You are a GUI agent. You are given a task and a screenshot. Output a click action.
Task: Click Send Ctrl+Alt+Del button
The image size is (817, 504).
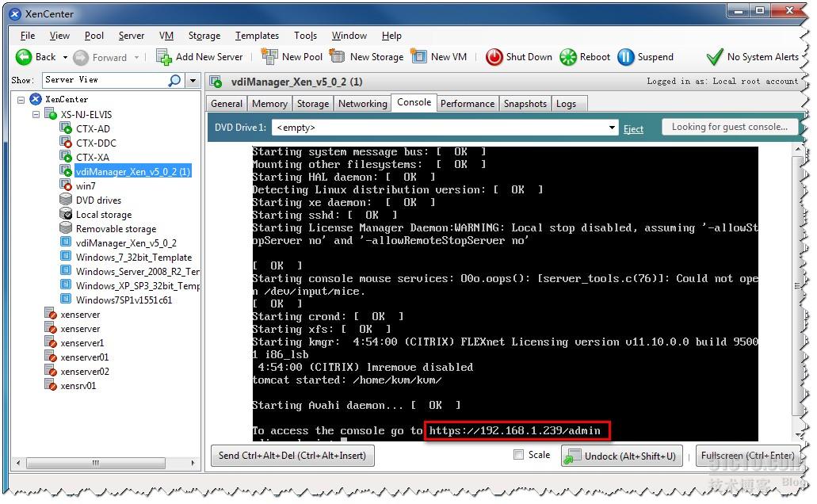(x=292, y=456)
